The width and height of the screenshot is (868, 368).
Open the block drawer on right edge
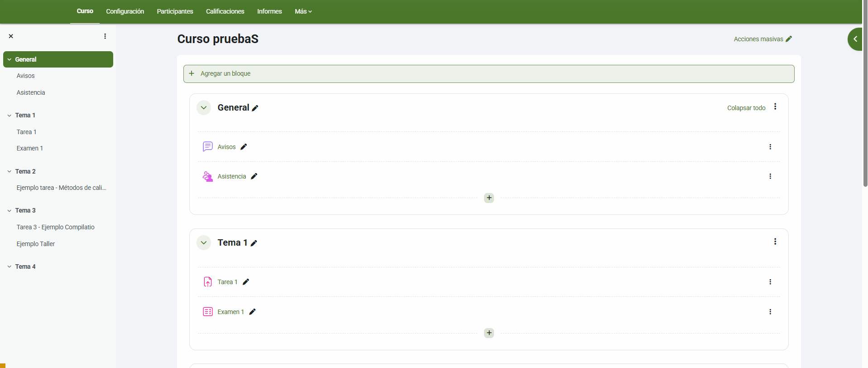point(855,39)
